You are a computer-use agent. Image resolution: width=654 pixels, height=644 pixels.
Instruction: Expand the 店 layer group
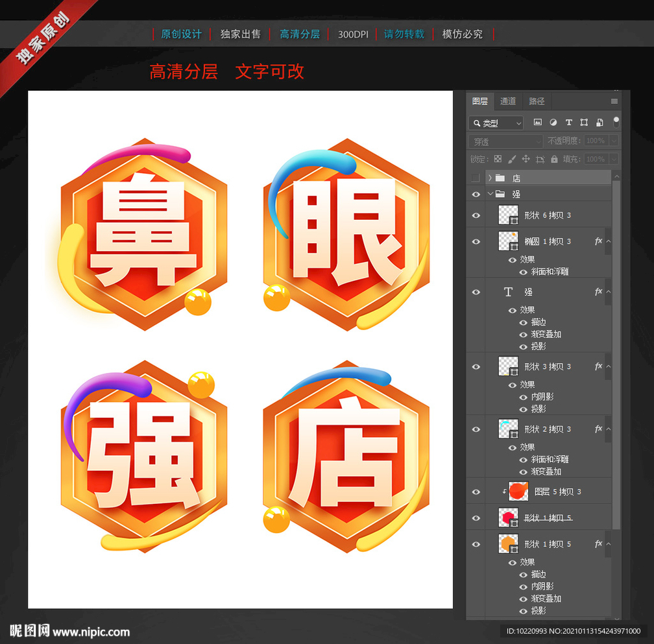490,177
